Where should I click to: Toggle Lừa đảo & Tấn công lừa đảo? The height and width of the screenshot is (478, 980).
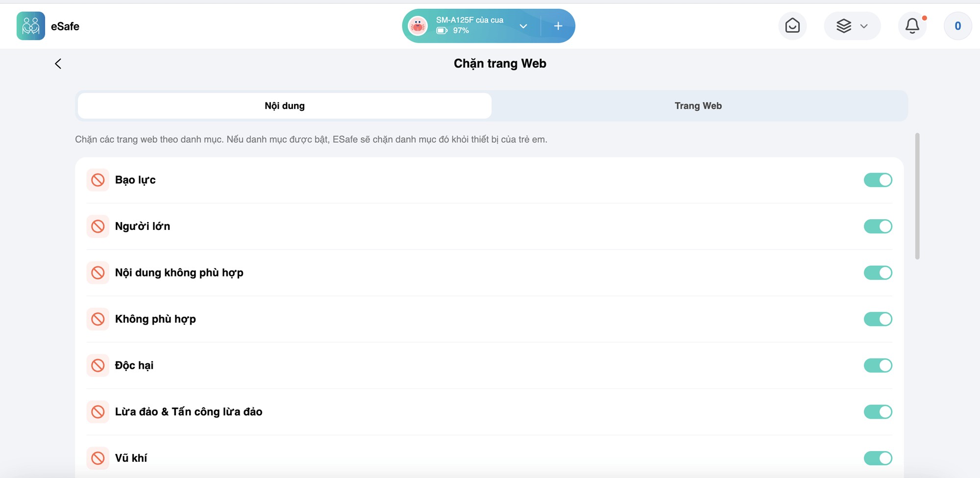click(878, 412)
